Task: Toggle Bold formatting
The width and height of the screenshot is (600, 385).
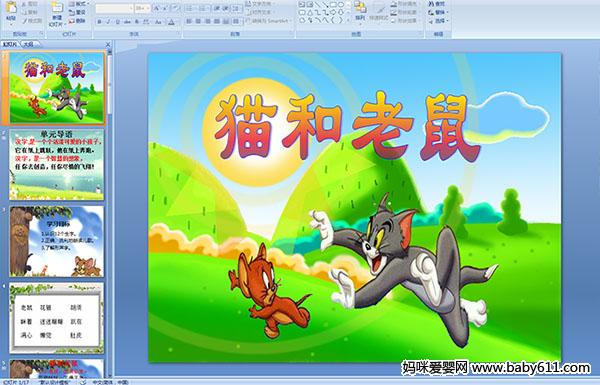Action: click(x=99, y=22)
